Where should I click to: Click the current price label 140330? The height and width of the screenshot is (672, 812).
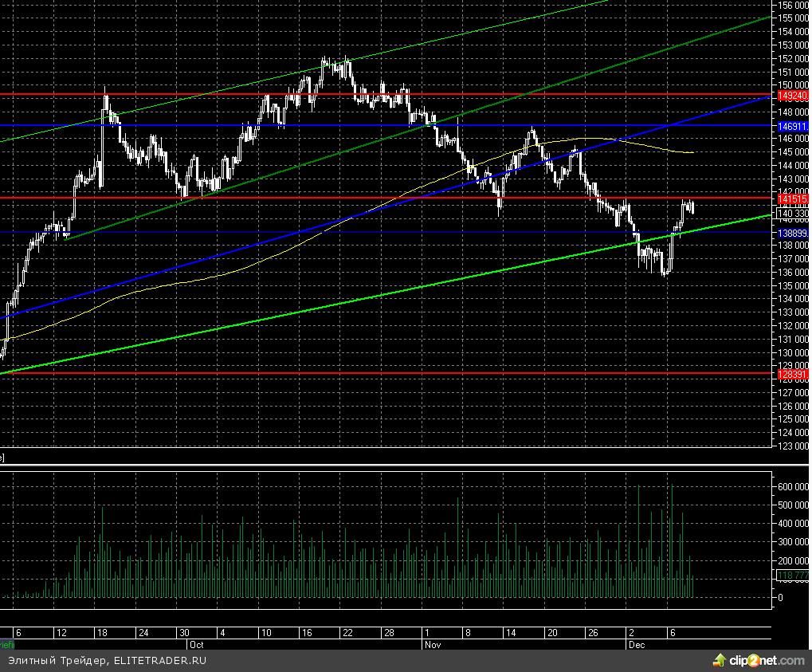(792, 213)
